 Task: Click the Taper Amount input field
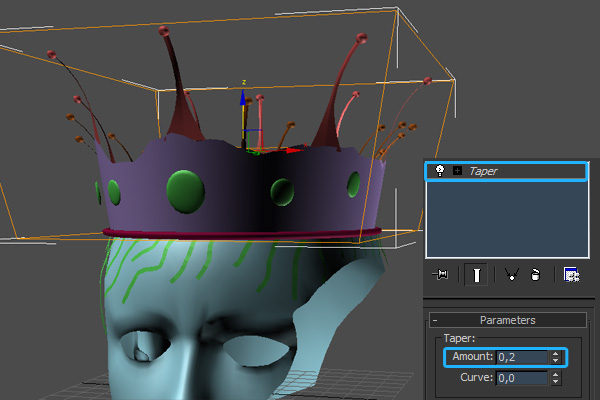[521, 356]
